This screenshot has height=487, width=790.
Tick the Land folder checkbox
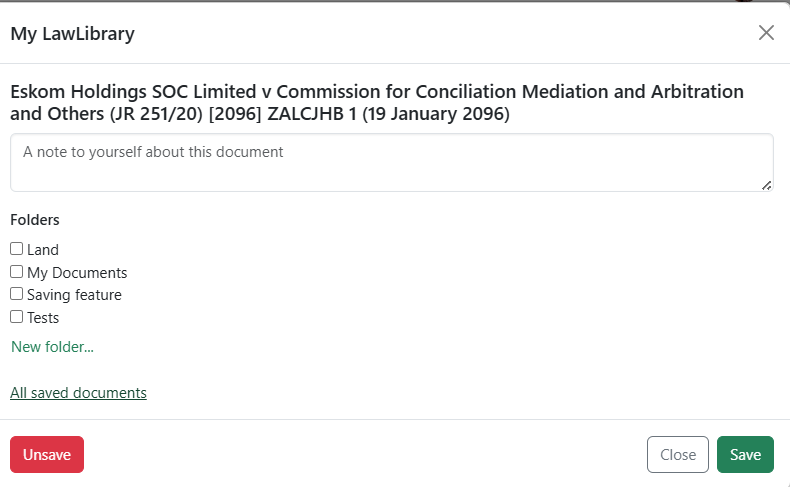17,249
